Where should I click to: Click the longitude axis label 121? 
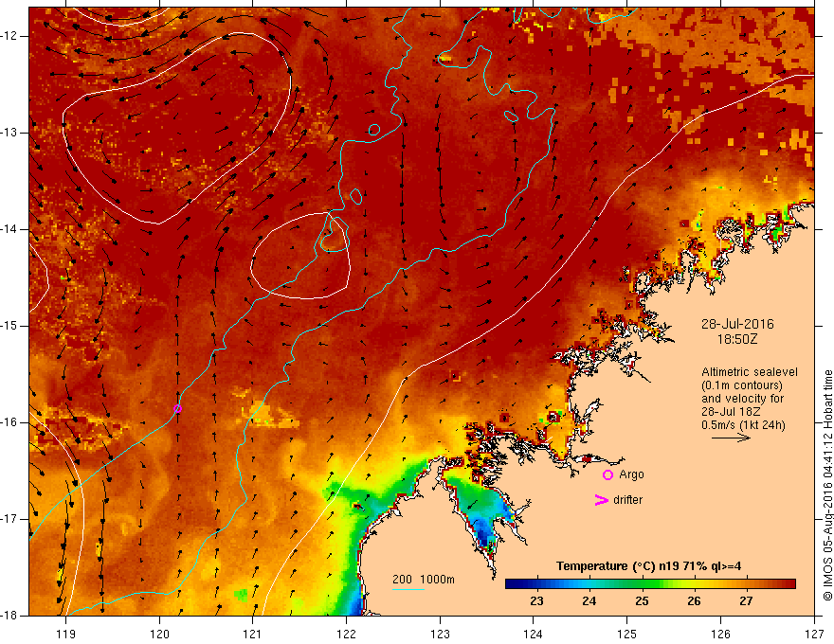253,634
